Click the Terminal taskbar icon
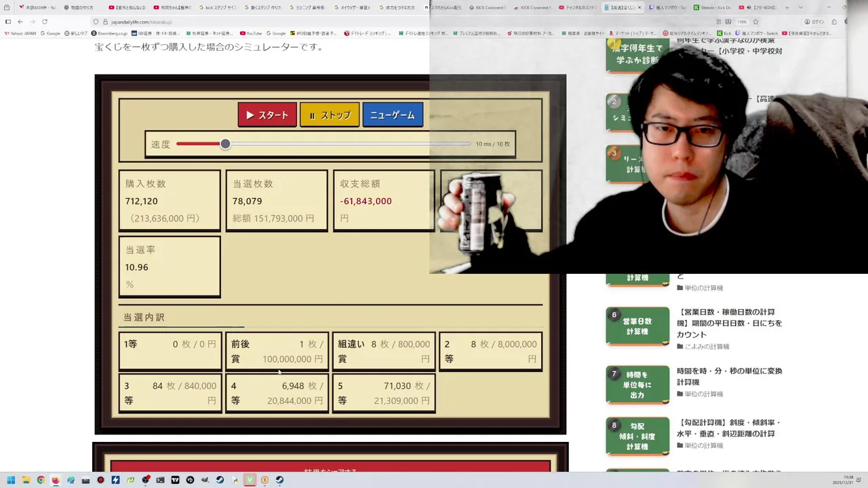Viewport: 868px width, 488px height. (160, 480)
